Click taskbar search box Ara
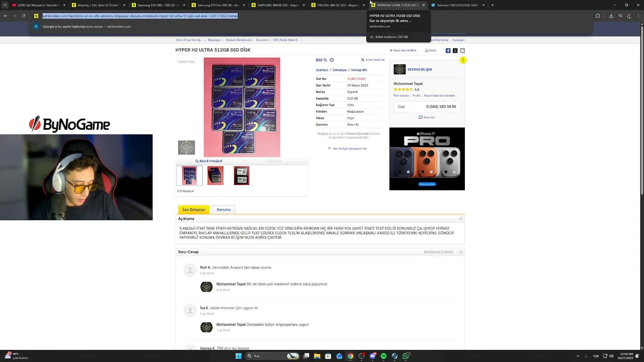The height and width of the screenshot is (362, 644). tap(272, 356)
